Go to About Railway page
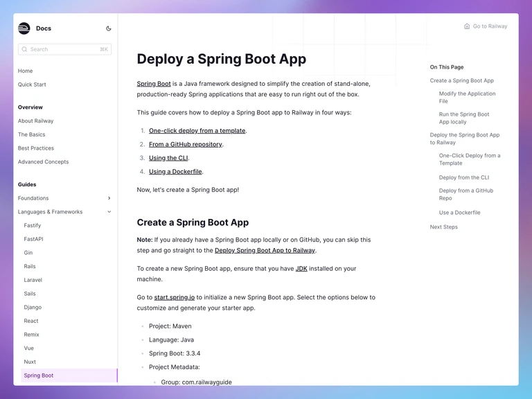 tap(35, 121)
